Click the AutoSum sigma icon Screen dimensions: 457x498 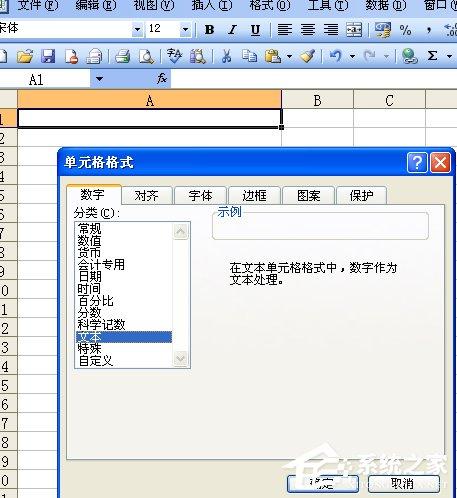[x=432, y=56]
